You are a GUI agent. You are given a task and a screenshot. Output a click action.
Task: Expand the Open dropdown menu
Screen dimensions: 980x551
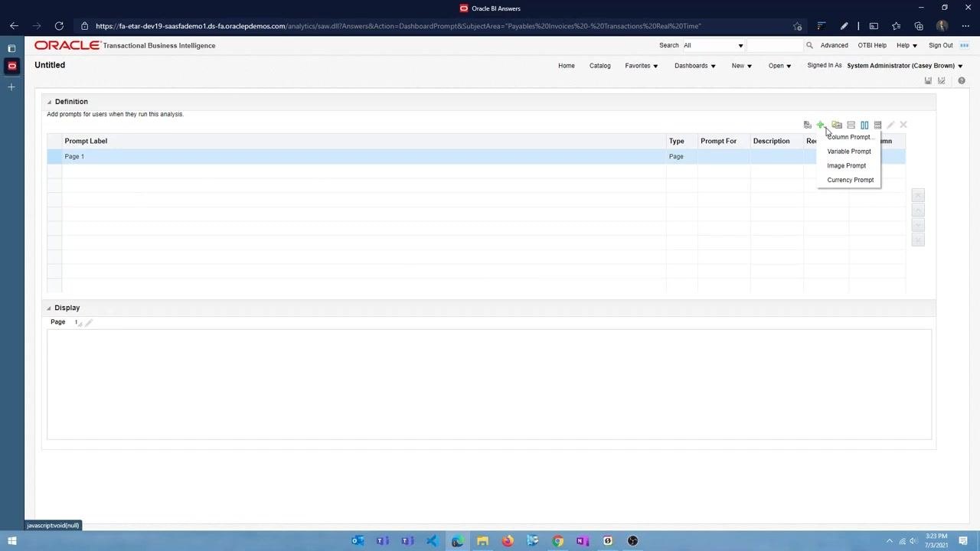[780, 66]
